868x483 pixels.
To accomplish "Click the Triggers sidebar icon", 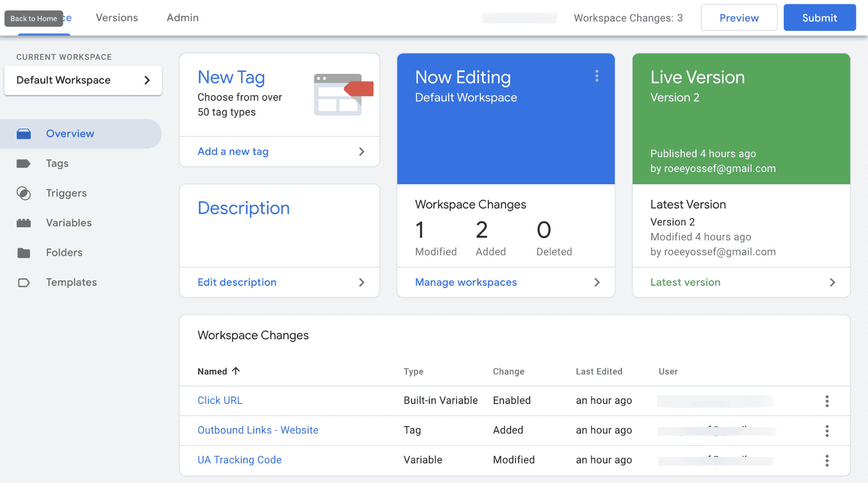I will coord(23,193).
